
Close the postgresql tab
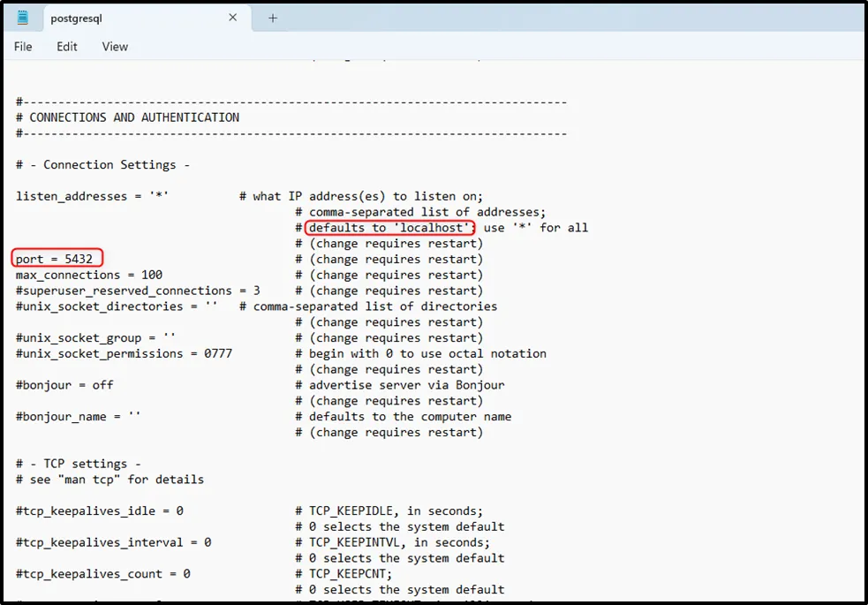click(233, 18)
